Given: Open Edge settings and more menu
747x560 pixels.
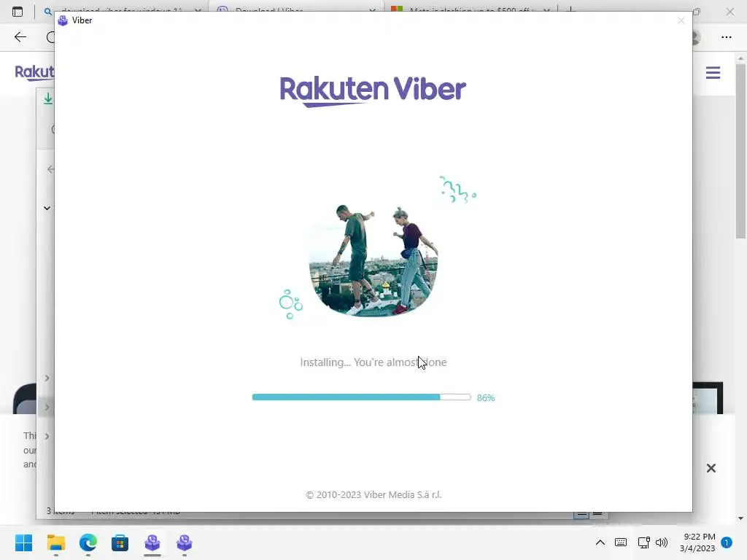Looking at the screenshot, I should (x=726, y=37).
